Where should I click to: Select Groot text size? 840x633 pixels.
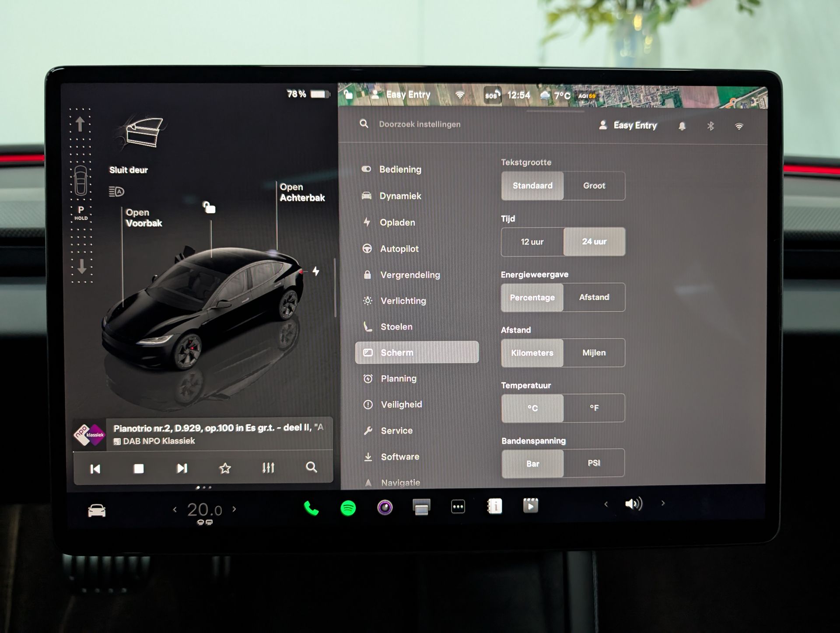(x=594, y=186)
